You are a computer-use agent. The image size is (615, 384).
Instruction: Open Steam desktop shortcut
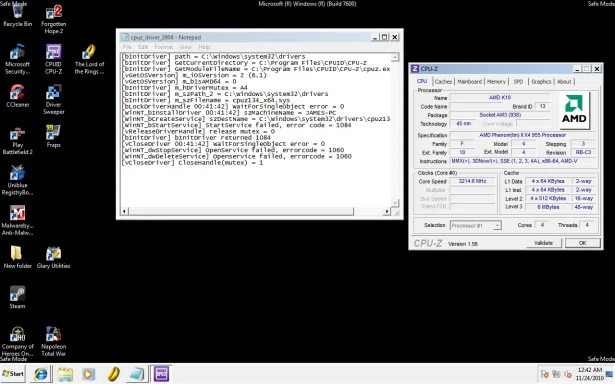click(x=17, y=298)
